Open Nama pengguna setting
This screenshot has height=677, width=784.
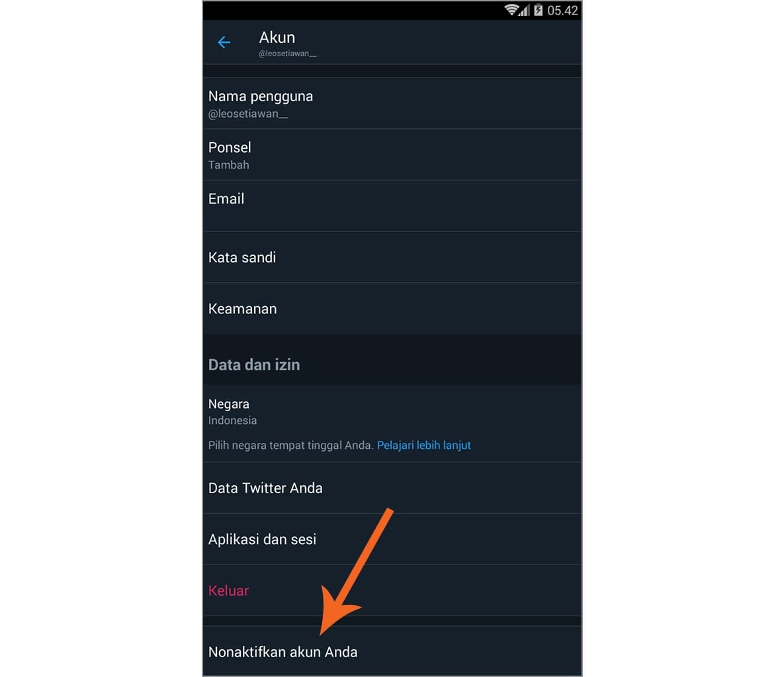(x=392, y=103)
